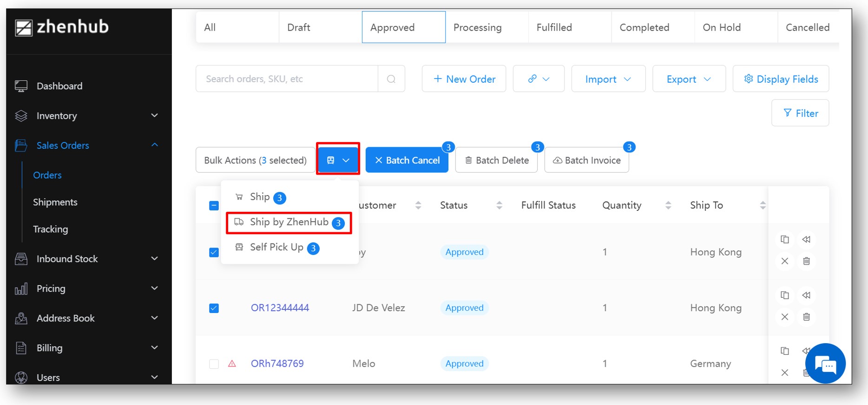Open the Filter panel
Image resolution: width=868 pixels, height=405 pixels.
click(x=800, y=113)
